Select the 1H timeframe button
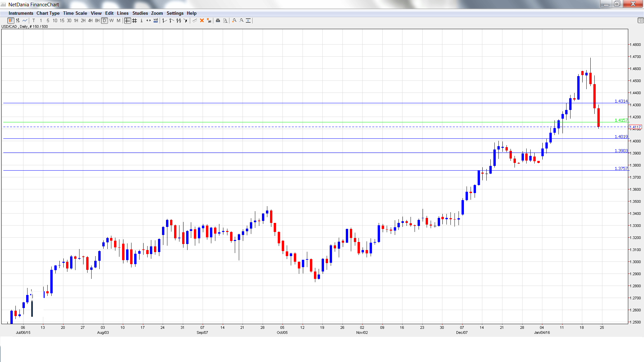The image size is (644, 362). 75,20
